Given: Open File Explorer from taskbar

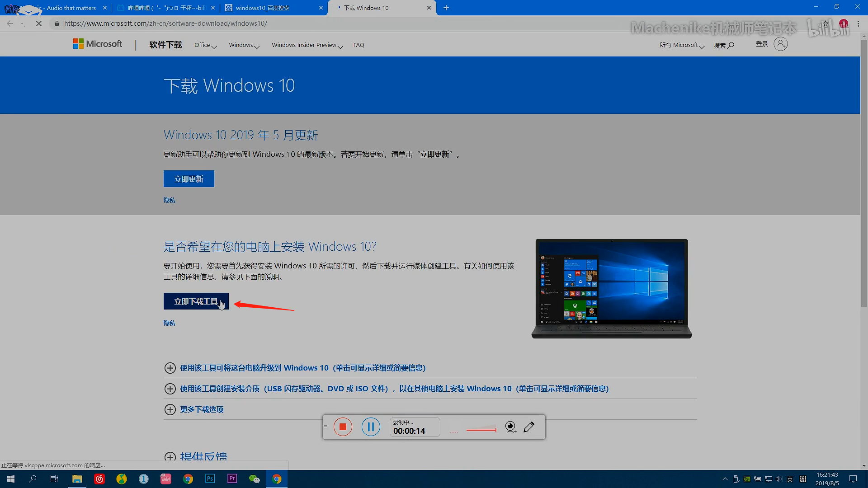Looking at the screenshot, I should pos(77,479).
